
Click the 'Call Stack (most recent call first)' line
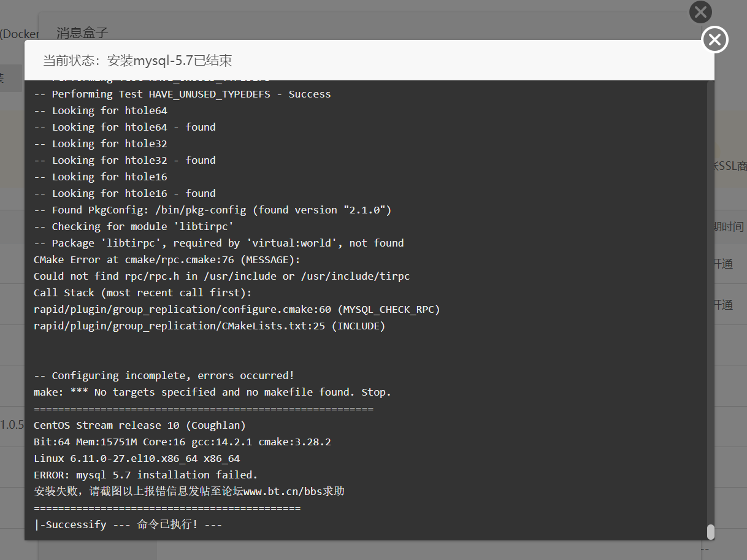(143, 293)
